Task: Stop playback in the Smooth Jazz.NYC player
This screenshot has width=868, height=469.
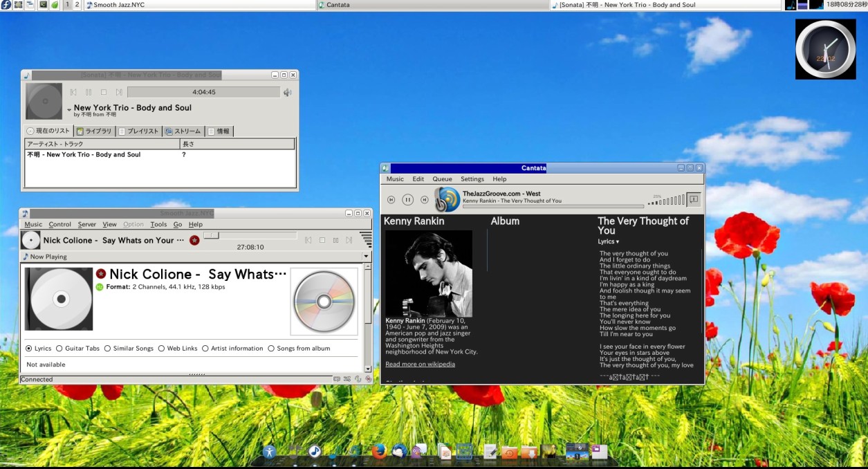Action: click(321, 239)
